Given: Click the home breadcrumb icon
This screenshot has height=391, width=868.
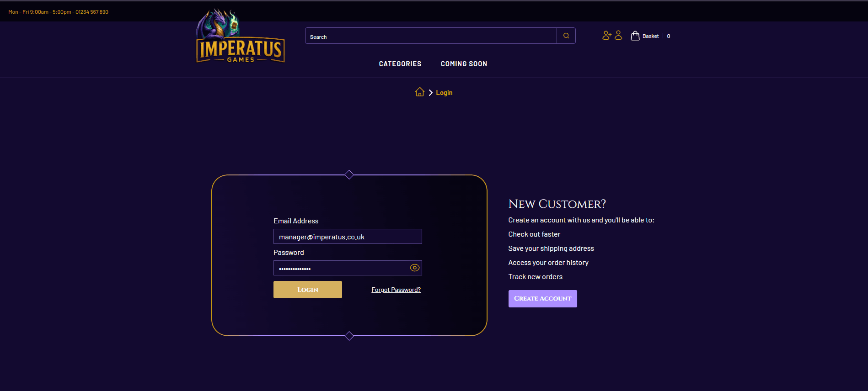Looking at the screenshot, I should pyautogui.click(x=420, y=92).
